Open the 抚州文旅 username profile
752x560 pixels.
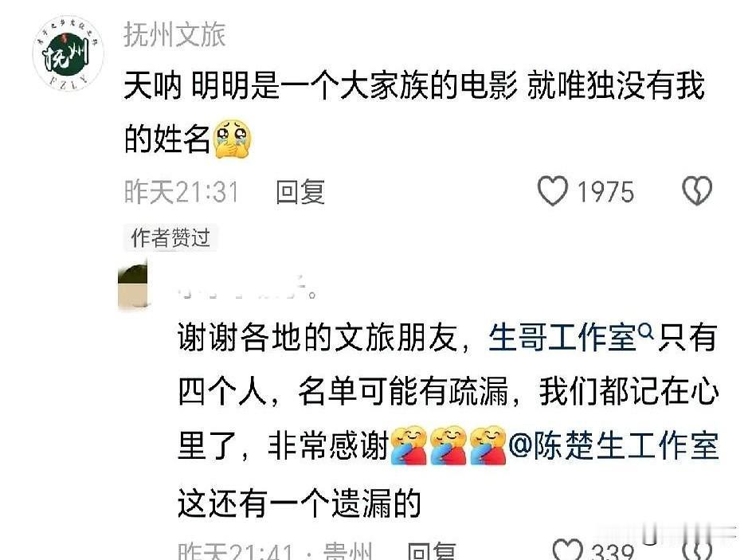[x=174, y=34]
